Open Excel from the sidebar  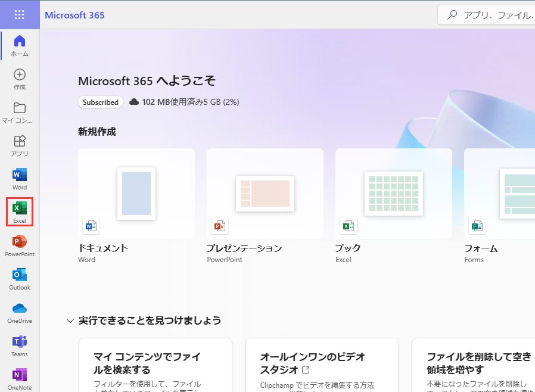[x=20, y=211]
